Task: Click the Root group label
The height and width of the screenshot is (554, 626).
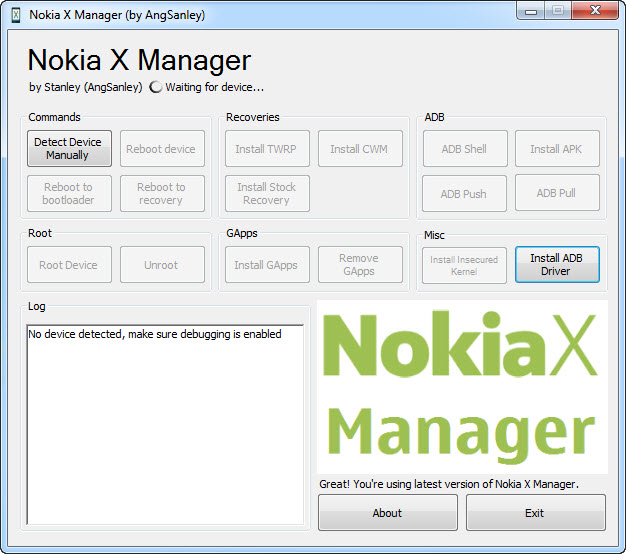Action: 40,233
